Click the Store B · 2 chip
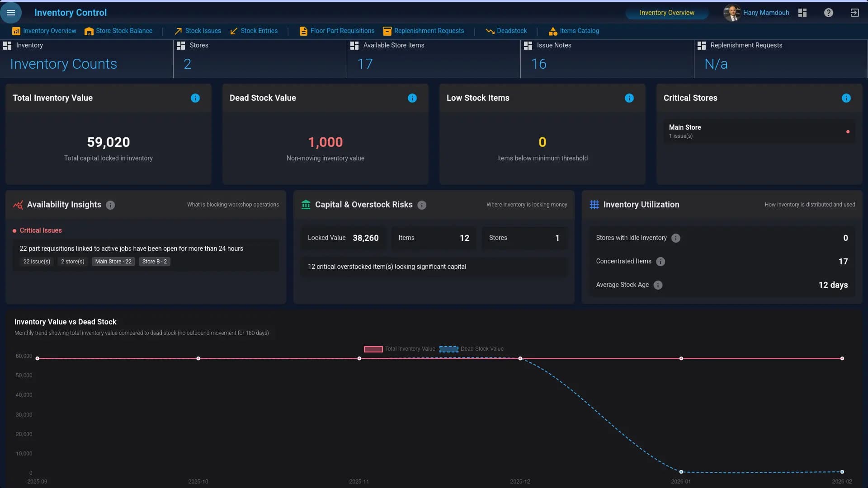Screen dimensions: 868x488 pyautogui.click(x=154, y=262)
